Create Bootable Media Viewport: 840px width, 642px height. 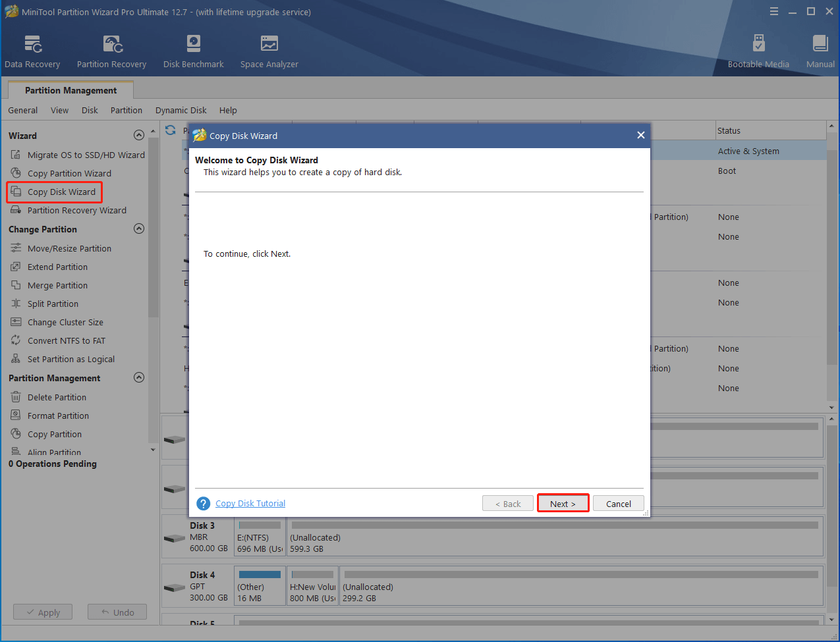(x=758, y=52)
